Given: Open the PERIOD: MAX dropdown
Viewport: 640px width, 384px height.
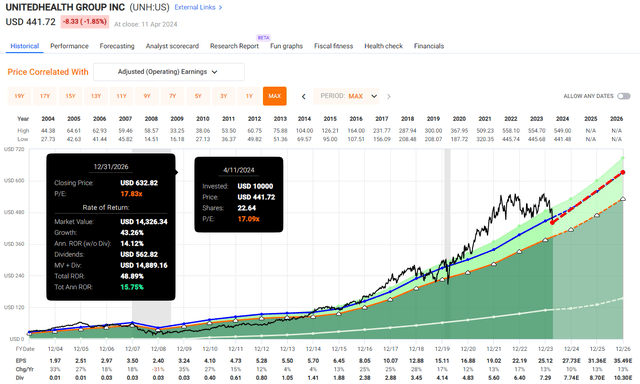Looking at the screenshot, I should click(346, 96).
